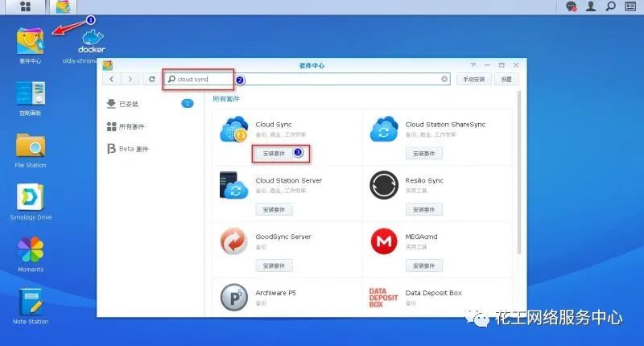Click the Archiware P5 icon
Screen dimensions: 644x346
coord(234,298)
